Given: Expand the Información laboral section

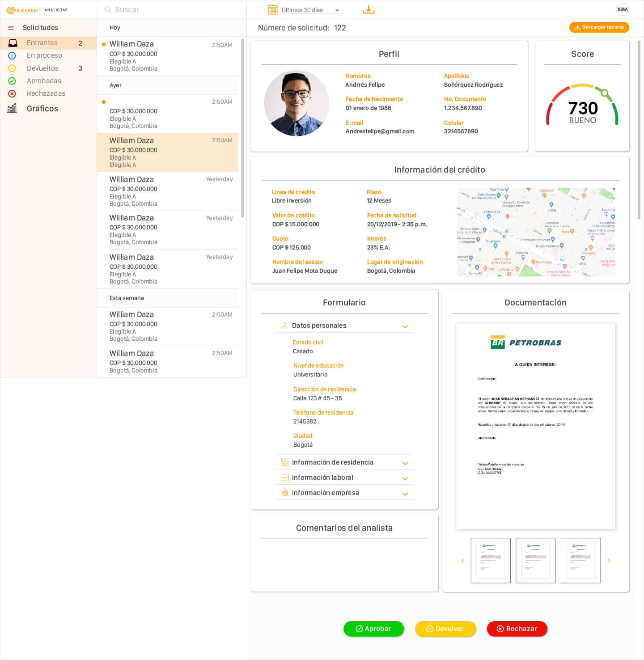Looking at the screenshot, I should tap(405, 478).
